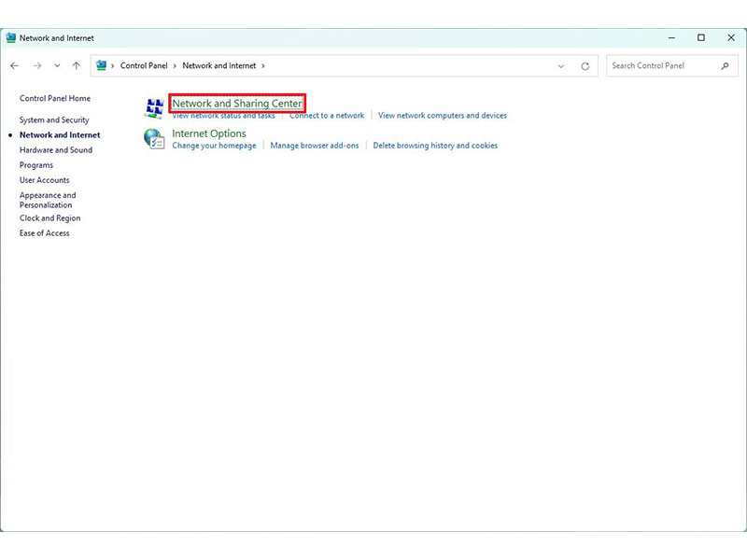The image size is (747, 560).
Task: Select Control Panel breadcrumb
Action: (x=144, y=65)
